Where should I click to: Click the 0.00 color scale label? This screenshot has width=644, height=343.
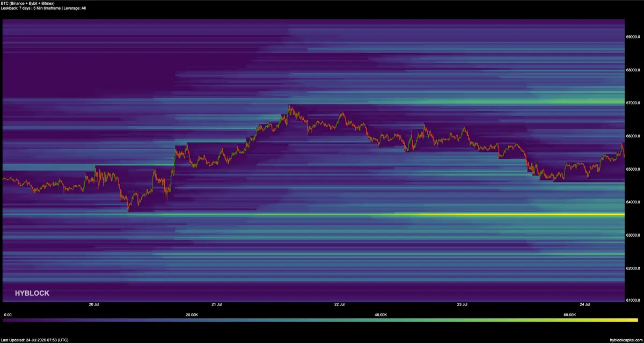(x=8, y=315)
